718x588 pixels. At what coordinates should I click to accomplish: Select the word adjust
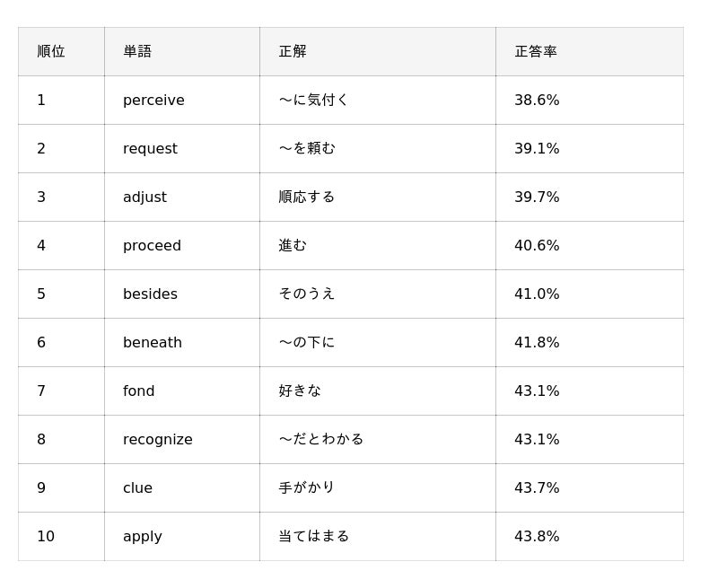tap(144, 197)
